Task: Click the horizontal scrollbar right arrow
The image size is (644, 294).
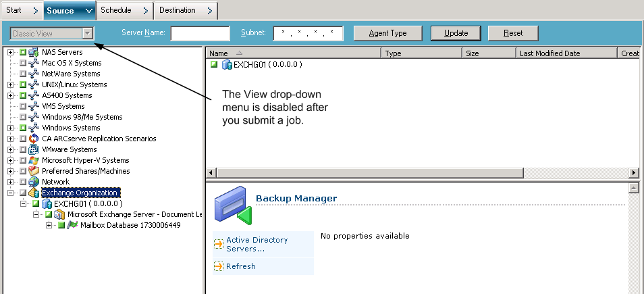Action: [x=633, y=173]
